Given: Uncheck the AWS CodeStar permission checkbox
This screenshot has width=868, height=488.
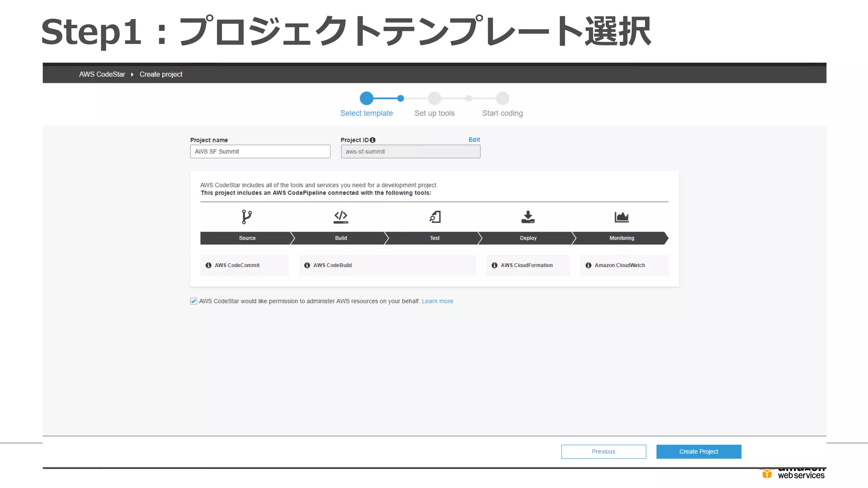Looking at the screenshot, I should [x=194, y=301].
